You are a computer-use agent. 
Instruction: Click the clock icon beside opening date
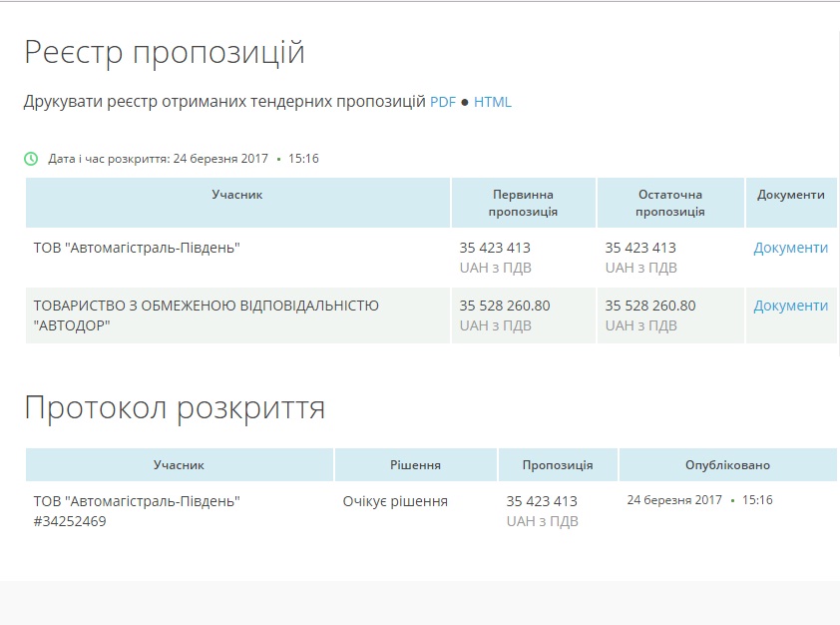click(x=31, y=159)
